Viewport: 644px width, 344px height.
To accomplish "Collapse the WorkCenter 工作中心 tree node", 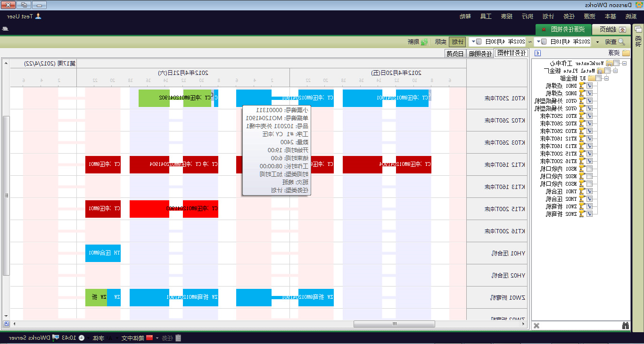I will point(625,63).
